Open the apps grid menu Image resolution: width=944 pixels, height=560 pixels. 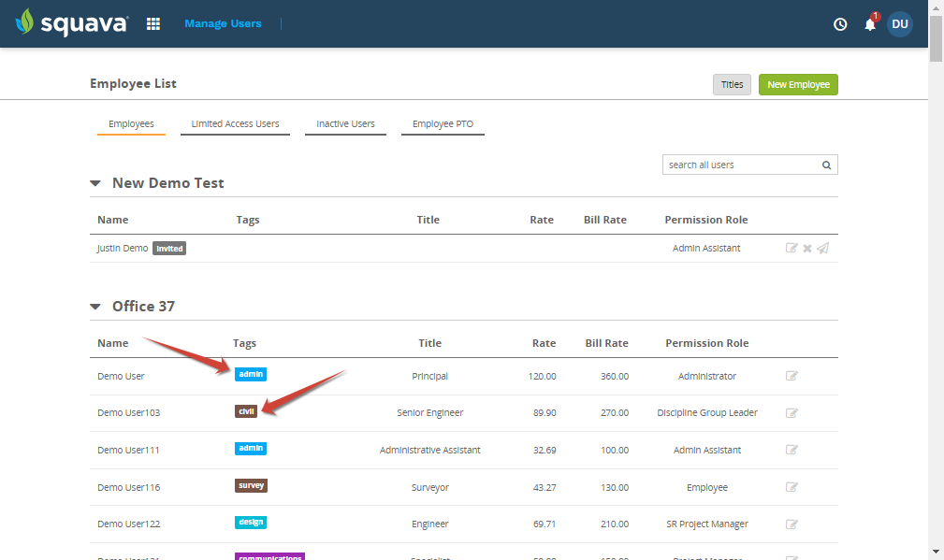click(x=153, y=23)
